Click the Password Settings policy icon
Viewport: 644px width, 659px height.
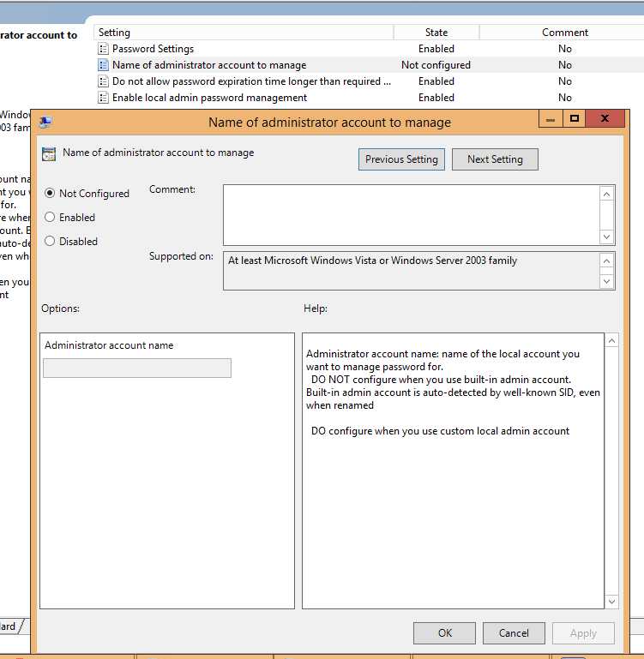(104, 49)
